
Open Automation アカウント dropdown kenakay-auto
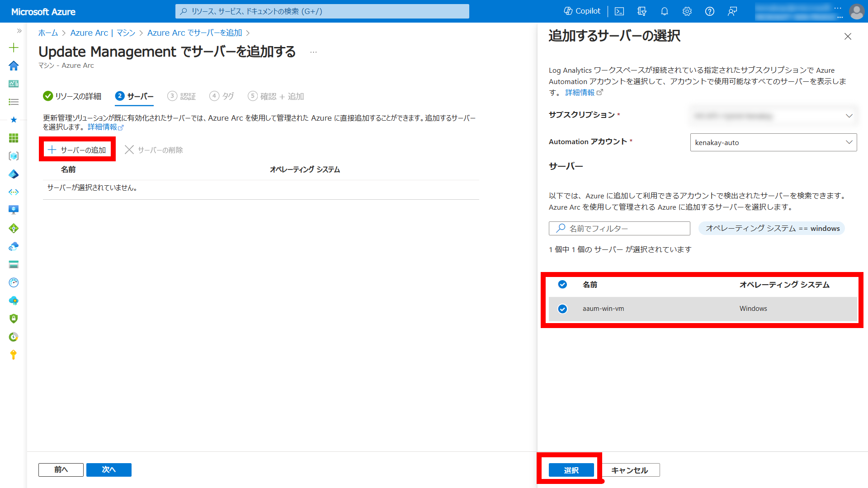pyautogui.click(x=773, y=142)
